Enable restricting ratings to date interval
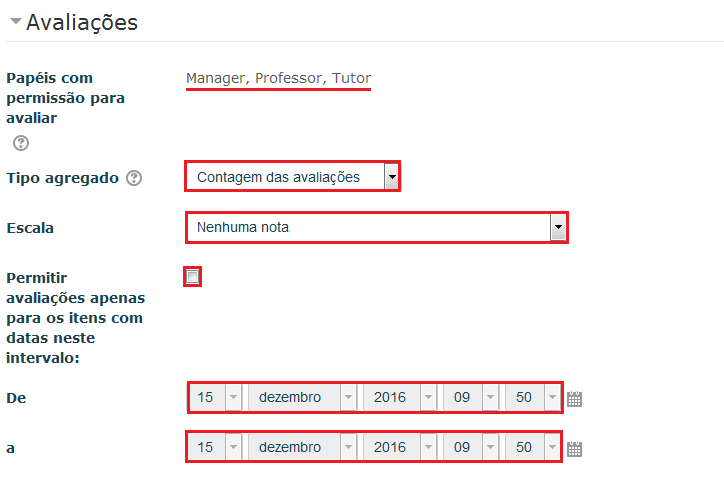 point(193,276)
